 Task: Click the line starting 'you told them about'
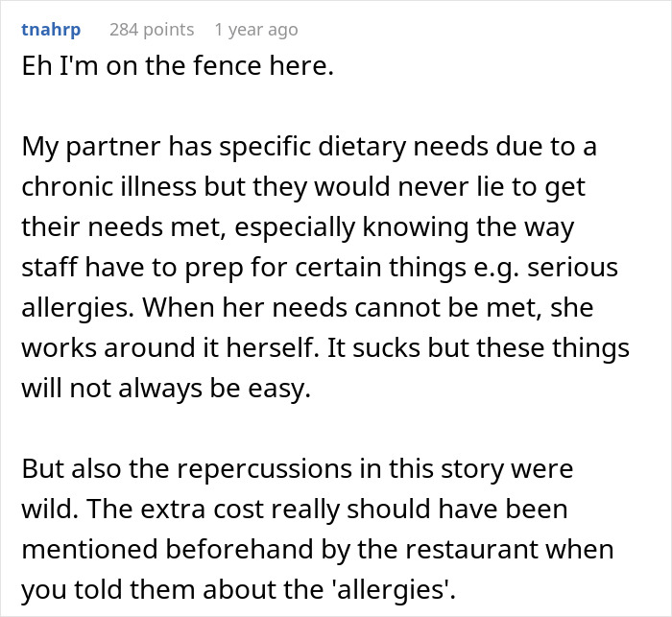tap(238, 589)
